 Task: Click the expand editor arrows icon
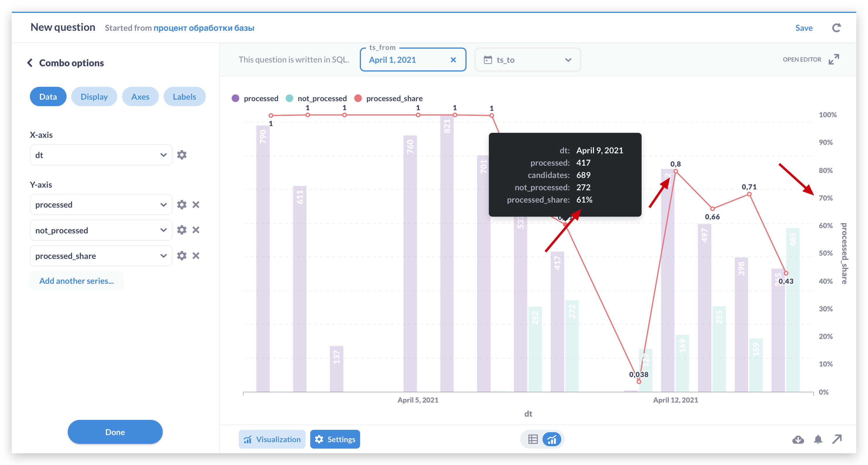834,59
